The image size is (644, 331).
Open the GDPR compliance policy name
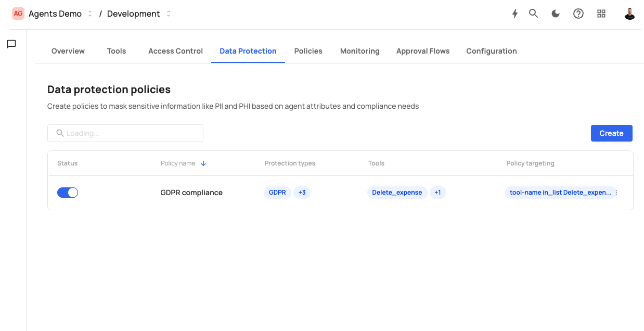point(191,193)
